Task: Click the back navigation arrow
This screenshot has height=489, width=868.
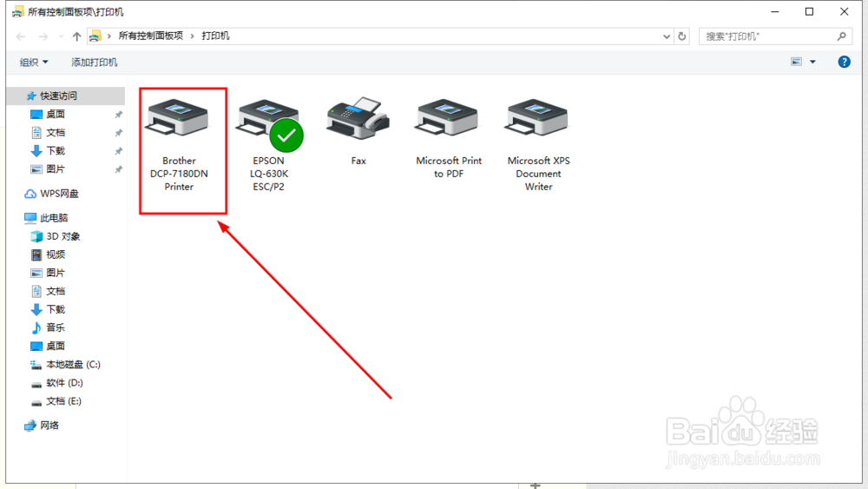Action: pos(21,36)
